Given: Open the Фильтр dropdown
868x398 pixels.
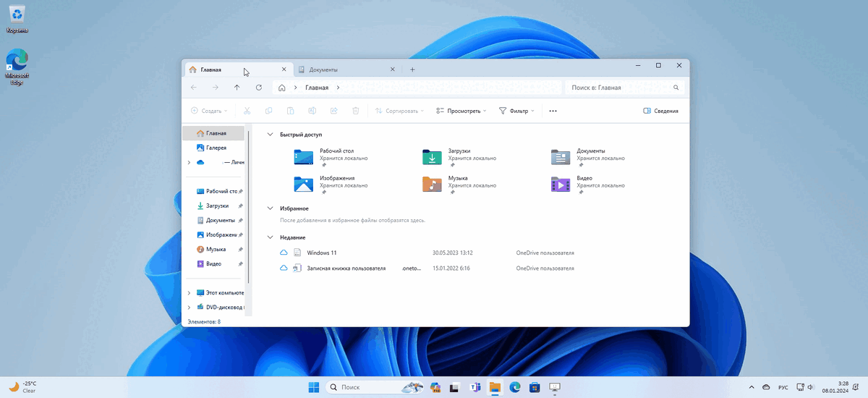Looking at the screenshot, I should 517,111.
